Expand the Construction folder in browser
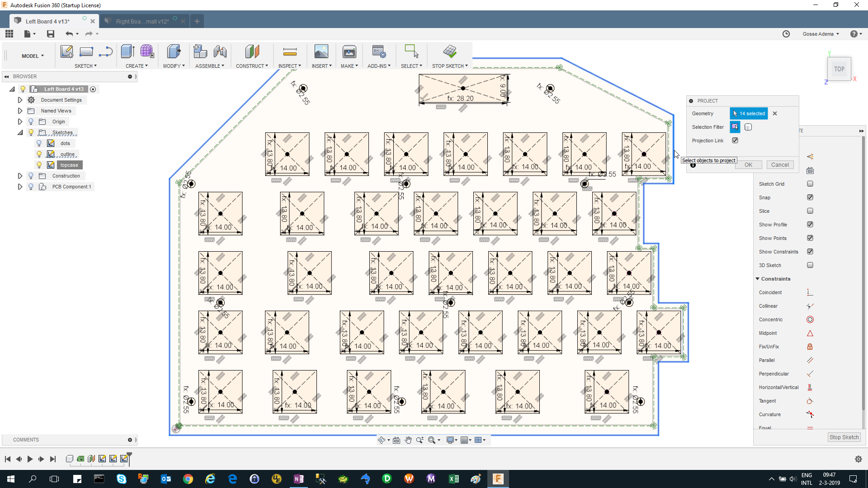The width and height of the screenshot is (868, 488). click(x=20, y=176)
